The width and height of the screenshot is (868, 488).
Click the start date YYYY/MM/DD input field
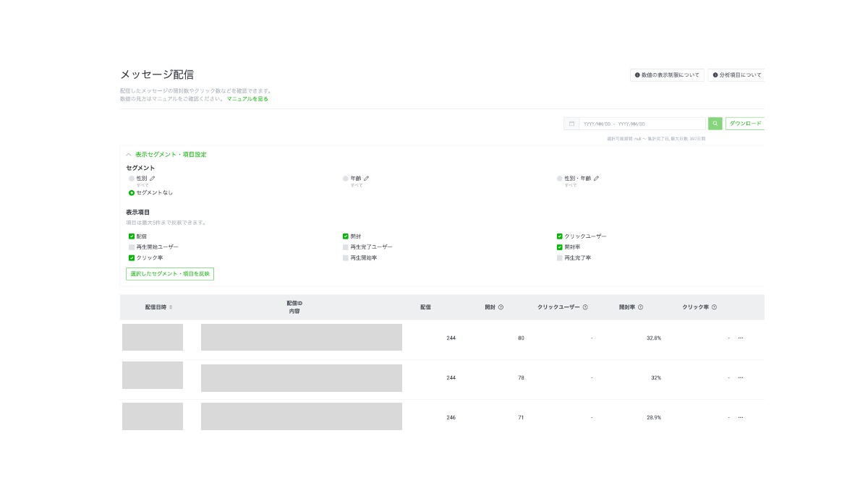(x=597, y=124)
